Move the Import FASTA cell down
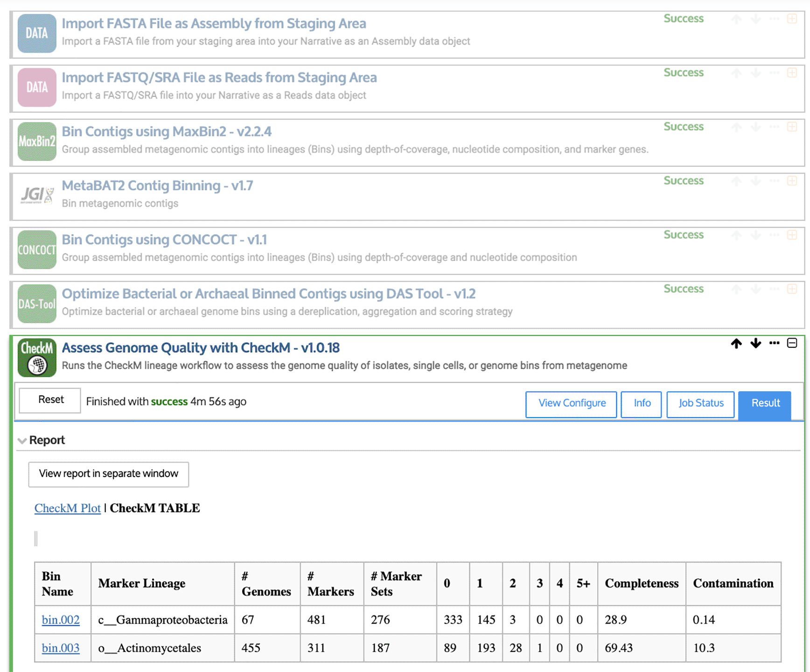The width and height of the screenshot is (810, 672). [x=756, y=19]
